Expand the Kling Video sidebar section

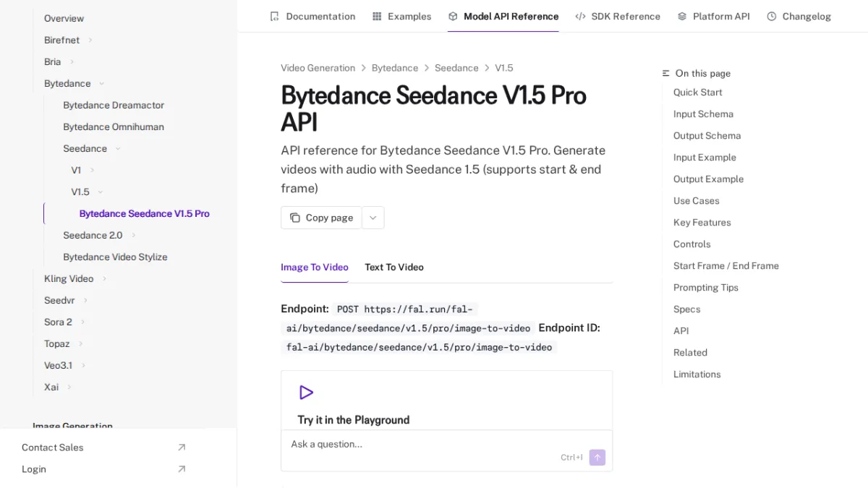coord(104,278)
